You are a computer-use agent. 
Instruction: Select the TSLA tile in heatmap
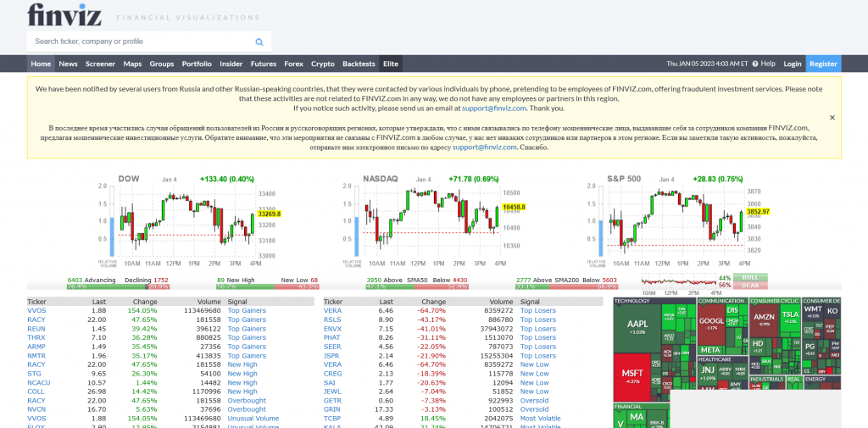[790, 317]
